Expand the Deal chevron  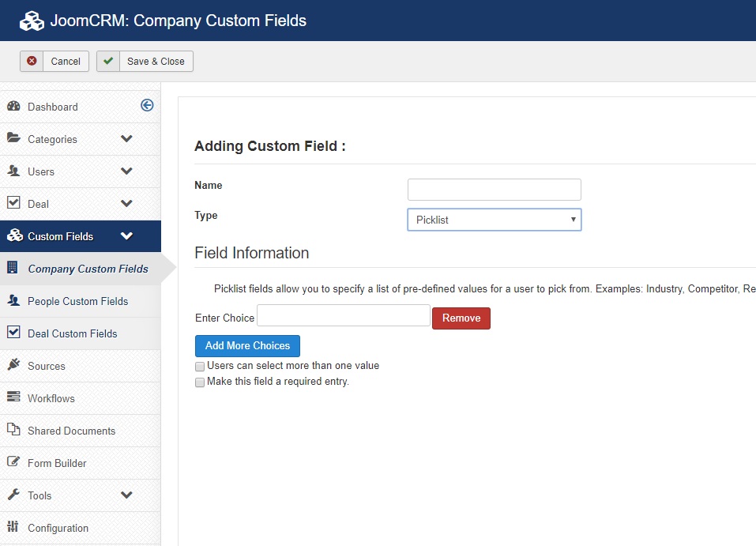pyautogui.click(x=126, y=204)
